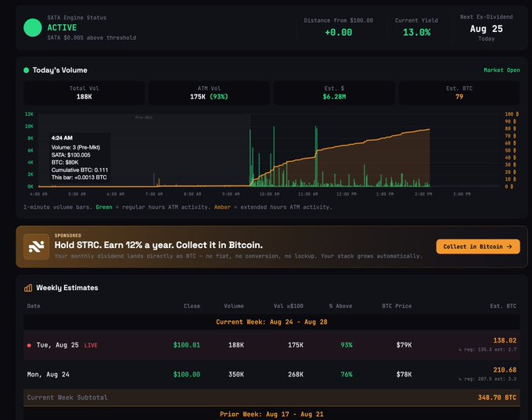
Task: Click the Close column header
Action: coord(192,306)
